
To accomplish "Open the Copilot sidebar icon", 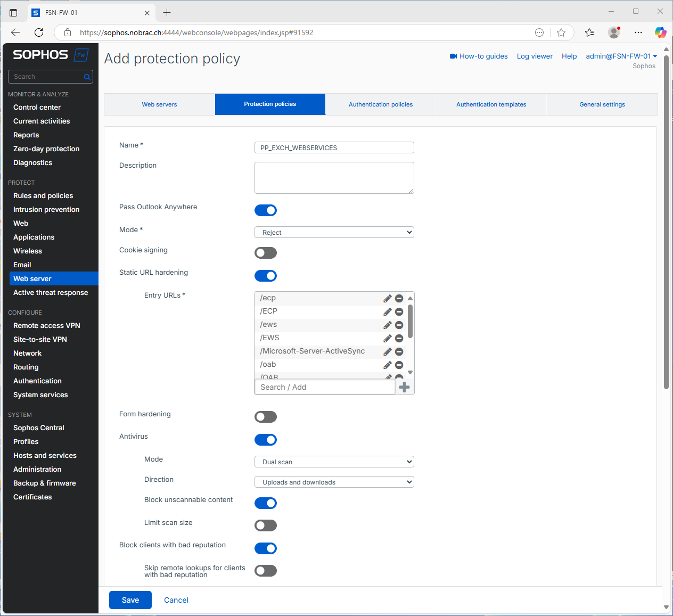I will (661, 32).
